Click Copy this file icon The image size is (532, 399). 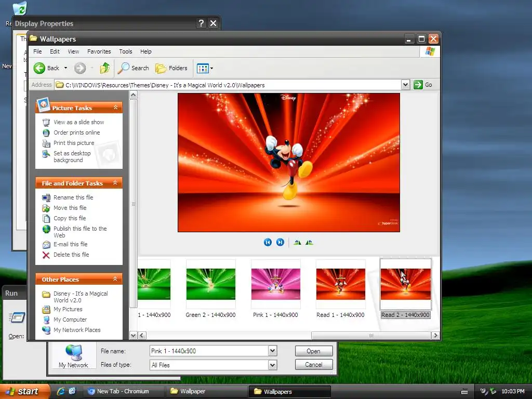click(x=46, y=219)
